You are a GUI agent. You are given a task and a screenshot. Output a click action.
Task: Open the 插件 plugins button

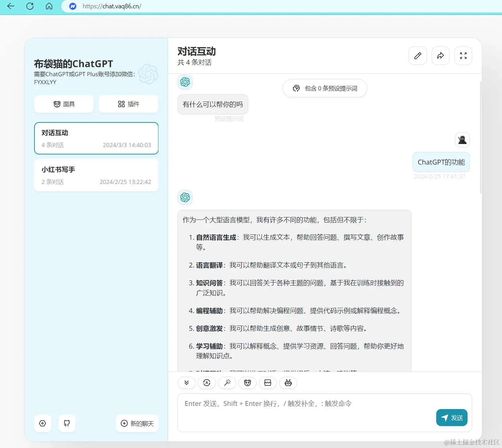128,104
